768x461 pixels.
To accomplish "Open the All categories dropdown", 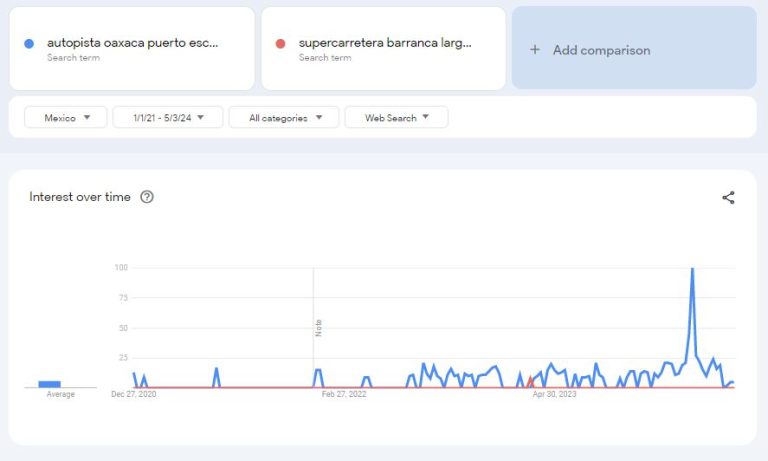I will point(284,118).
